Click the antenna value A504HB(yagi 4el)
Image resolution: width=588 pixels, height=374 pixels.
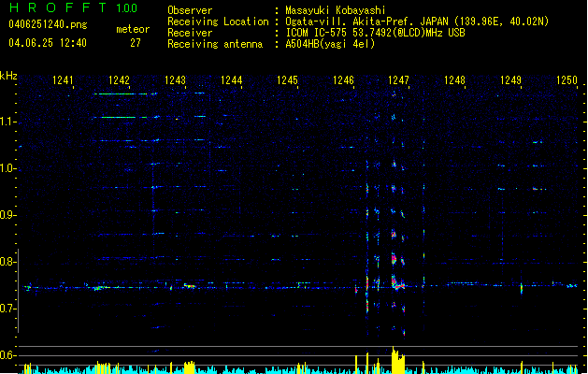[x=330, y=44]
